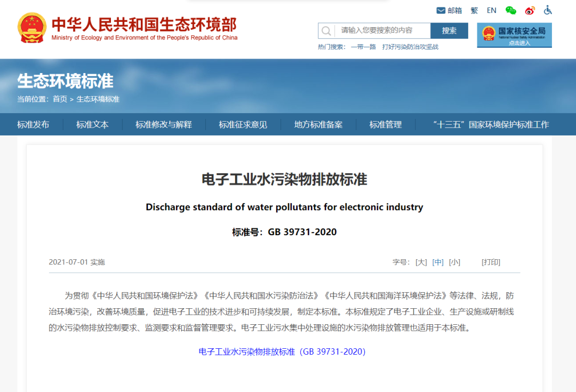Open the 国家核安全局 banner
The image size is (576, 392).
pos(514,35)
